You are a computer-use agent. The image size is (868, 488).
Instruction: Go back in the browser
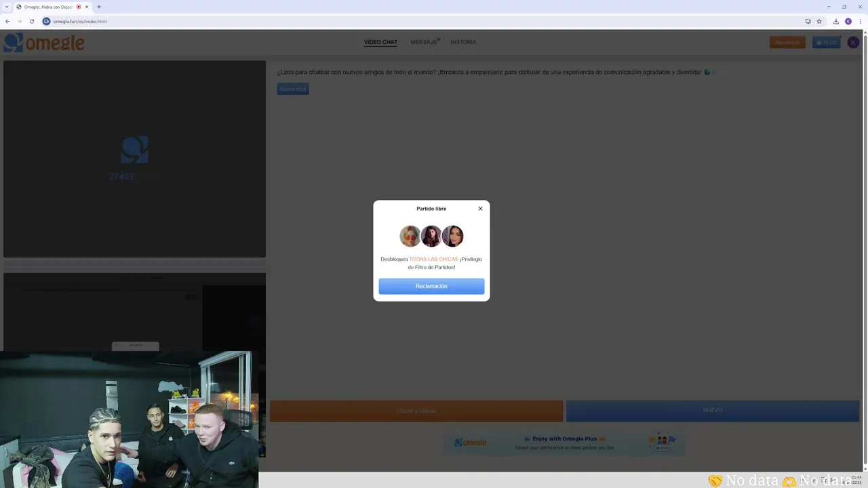tap(7, 21)
